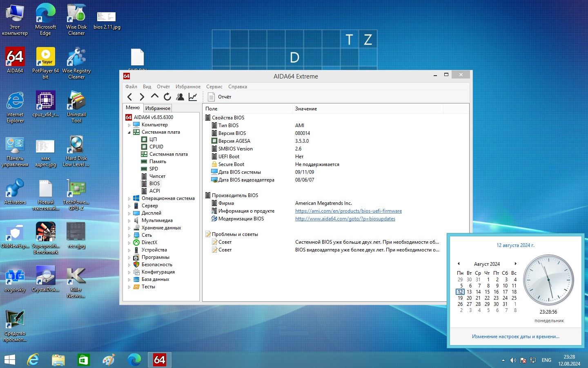Go up one level in AIDA64 toolbar

(154, 96)
